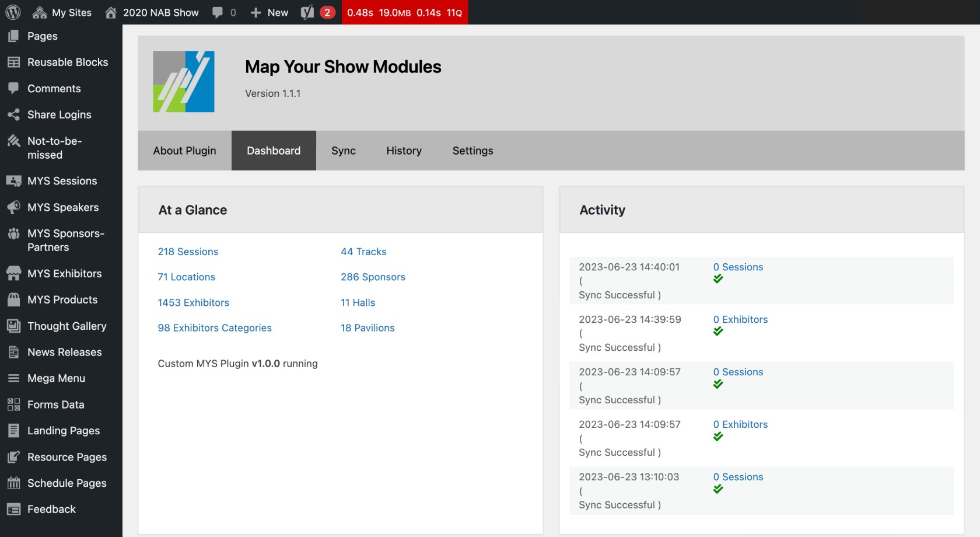Open MYS Speakers megaphone icon

[13, 207]
